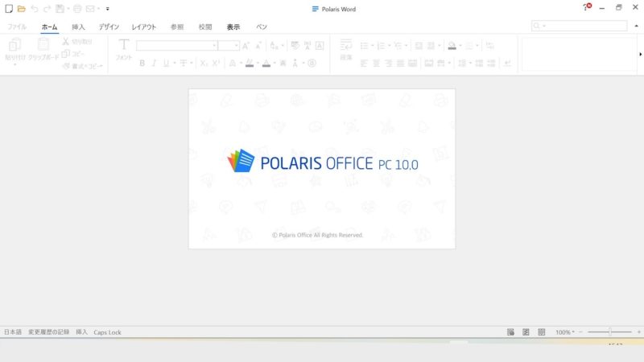Viewport: 644px width, 362px height.
Task: Click the Undo arrow in quick access toolbar
Action: pos(35,9)
